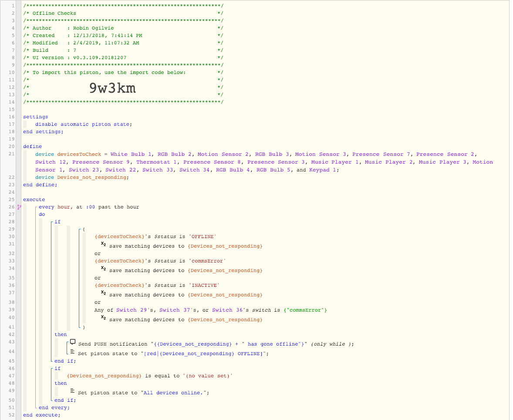Click the x2 icon under the 'INACTIVE' condition
The image size is (513, 420).
(103, 293)
